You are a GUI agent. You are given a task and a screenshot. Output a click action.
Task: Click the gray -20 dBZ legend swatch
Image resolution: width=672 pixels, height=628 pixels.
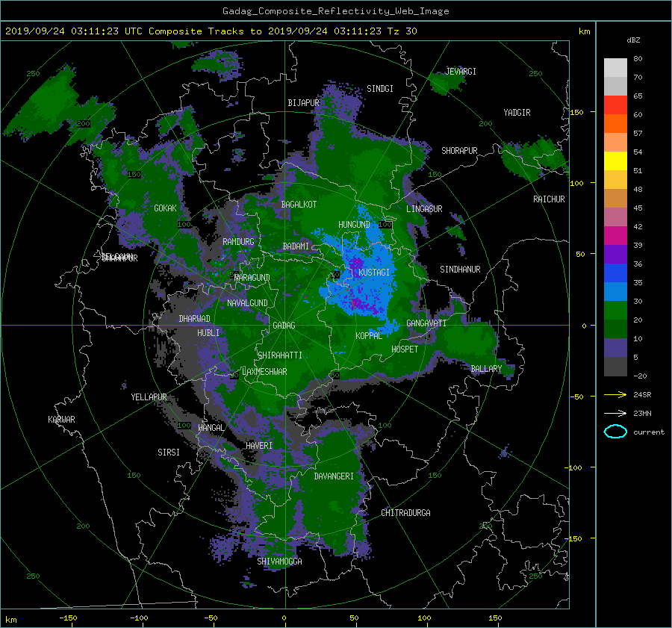615,366
